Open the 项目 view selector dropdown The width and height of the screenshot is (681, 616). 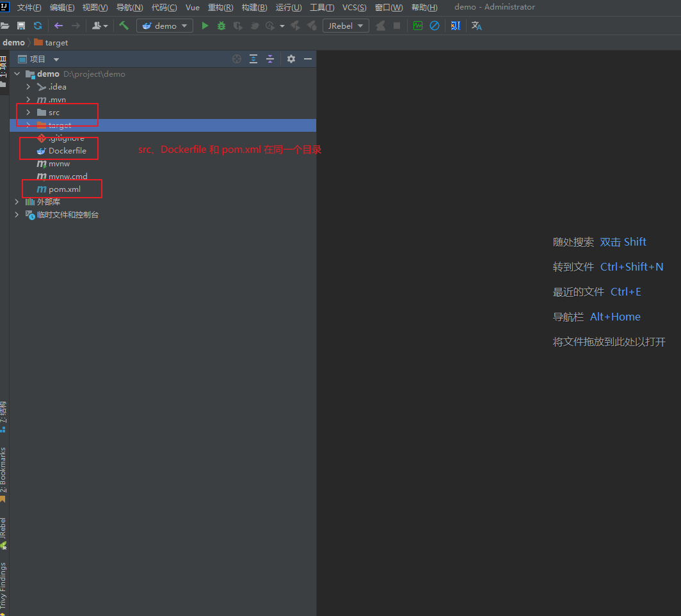tap(38, 59)
